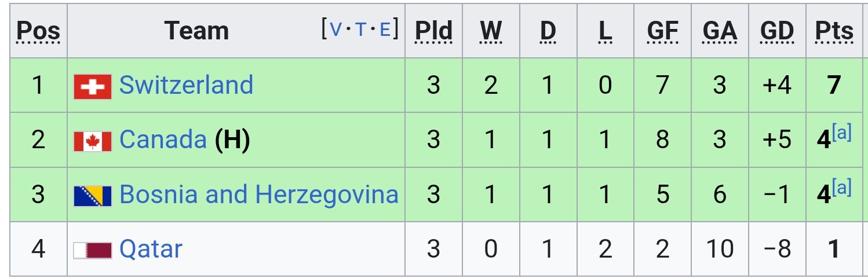Click the Bosnia and Herzegovina flag icon
868x279 pixels.
[x=93, y=196]
